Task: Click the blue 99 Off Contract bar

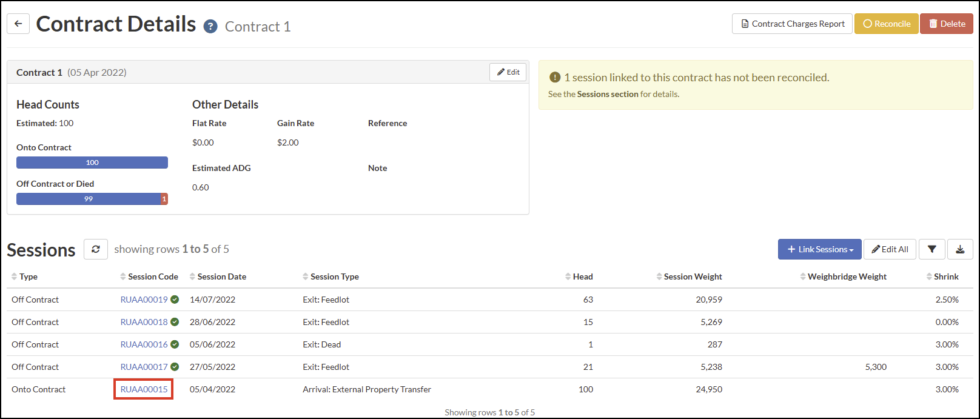Action: (x=89, y=199)
